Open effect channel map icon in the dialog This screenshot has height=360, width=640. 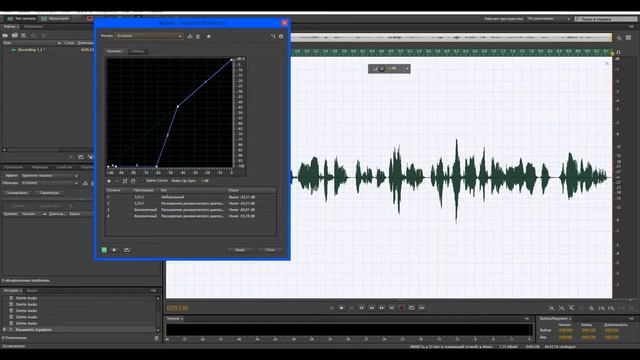273,36
